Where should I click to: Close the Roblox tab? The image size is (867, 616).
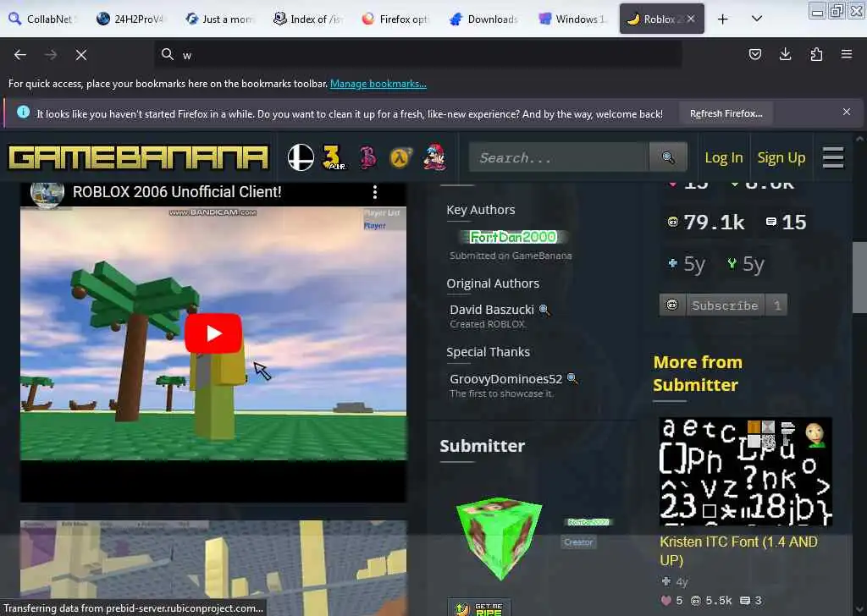pyautogui.click(x=691, y=19)
